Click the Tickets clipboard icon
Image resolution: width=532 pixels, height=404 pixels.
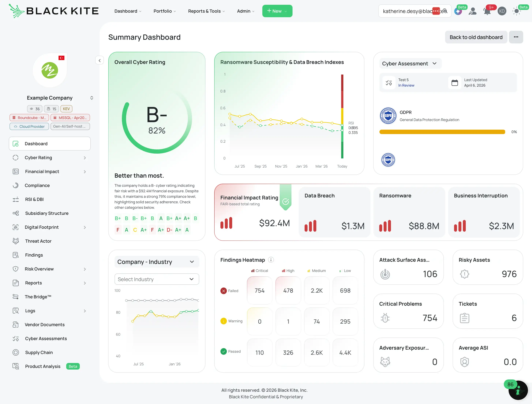[x=464, y=318]
